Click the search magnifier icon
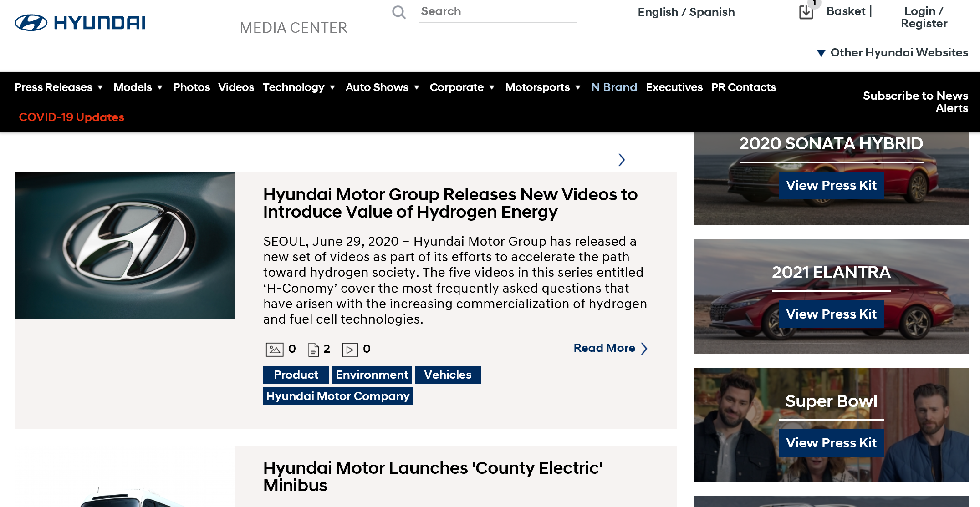The height and width of the screenshot is (507, 980). 399,12
